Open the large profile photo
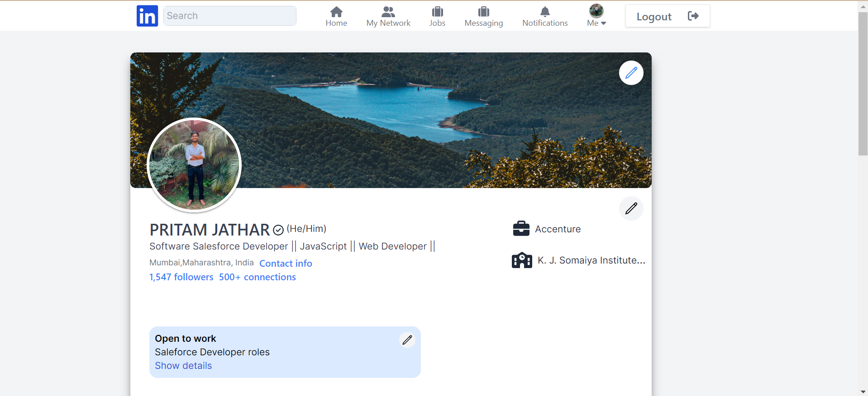 194,165
